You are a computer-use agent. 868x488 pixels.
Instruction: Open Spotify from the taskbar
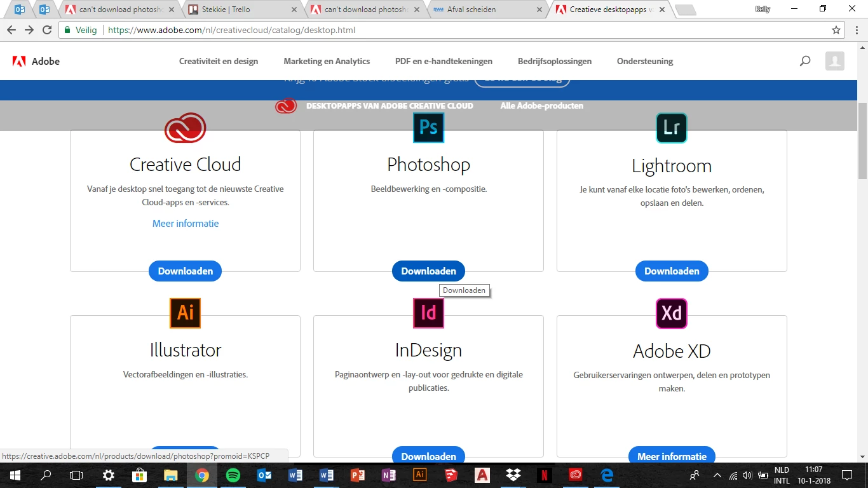point(233,475)
